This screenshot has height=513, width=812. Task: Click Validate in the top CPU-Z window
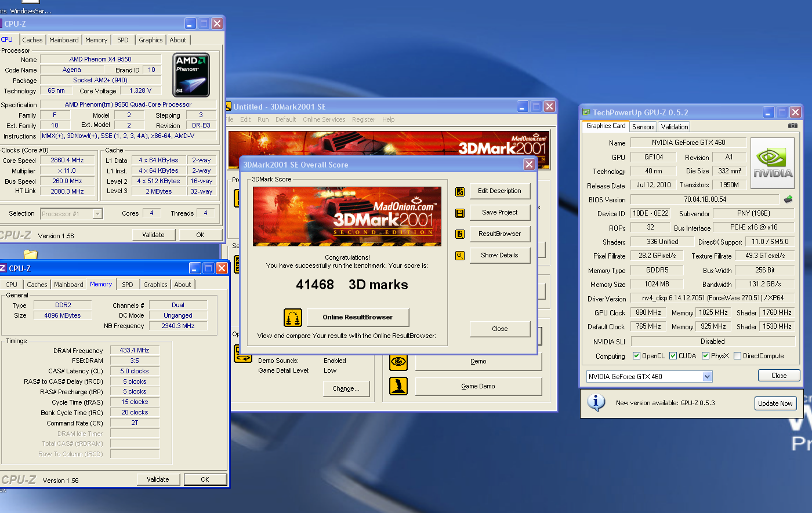pyautogui.click(x=153, y=235)
